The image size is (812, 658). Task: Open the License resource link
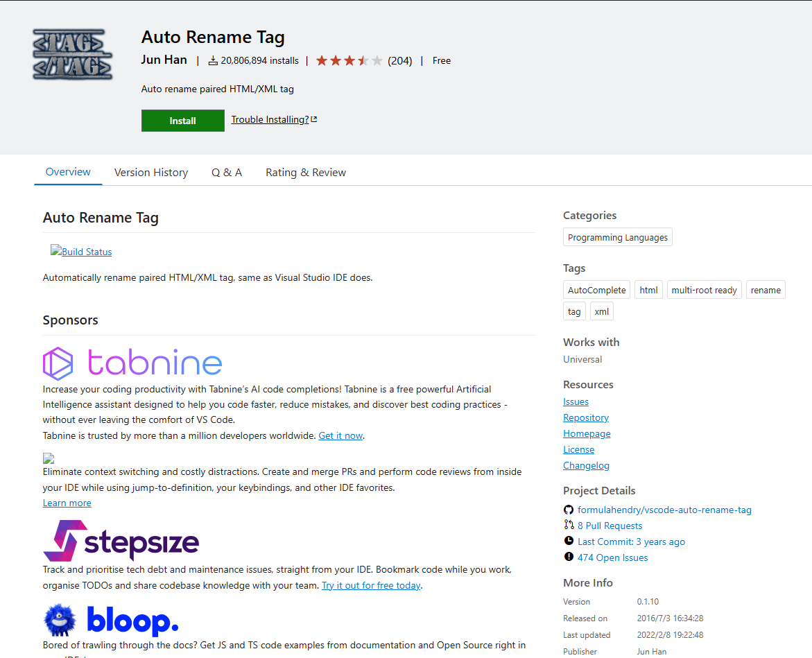pos(578,450)
